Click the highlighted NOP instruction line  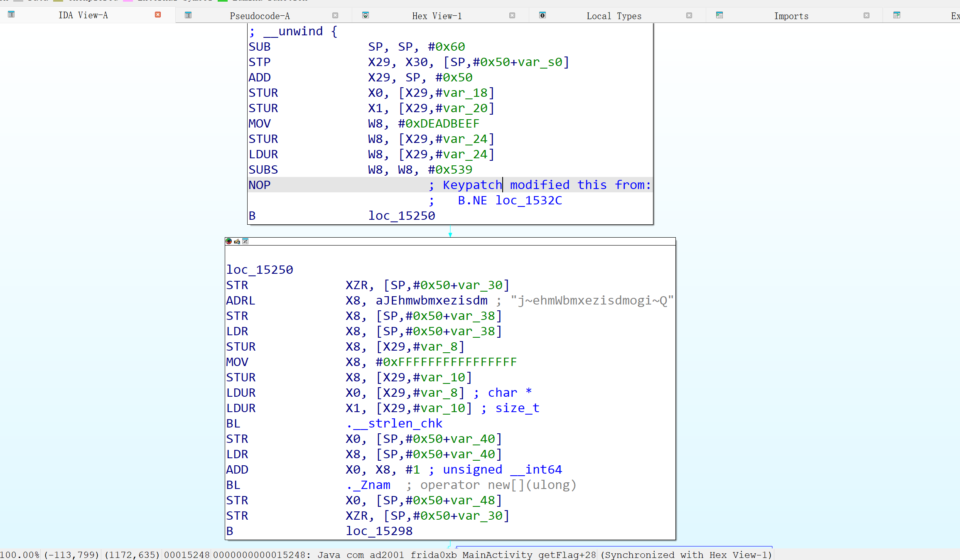260,185
